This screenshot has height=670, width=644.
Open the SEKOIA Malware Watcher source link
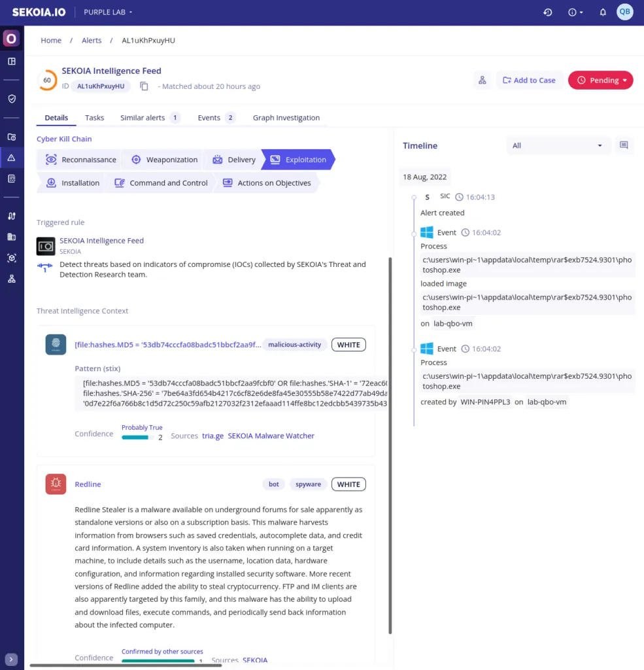coord(271,436)
